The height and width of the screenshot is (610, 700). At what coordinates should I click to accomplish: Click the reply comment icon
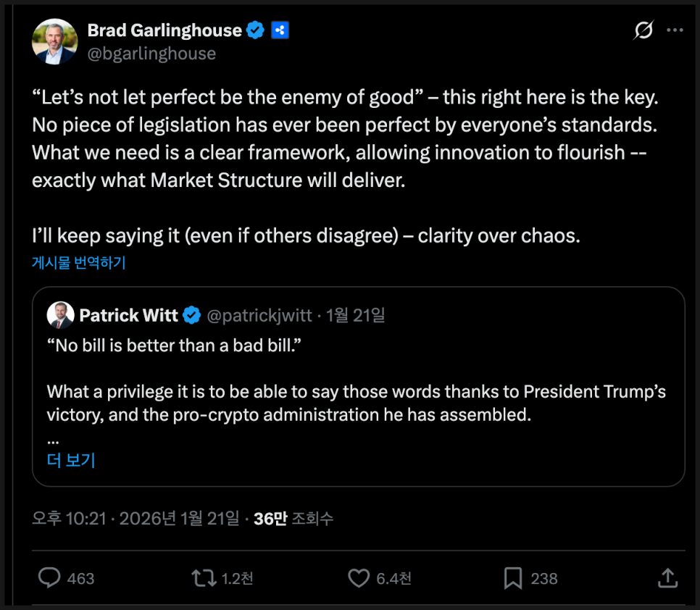point(49,577)
